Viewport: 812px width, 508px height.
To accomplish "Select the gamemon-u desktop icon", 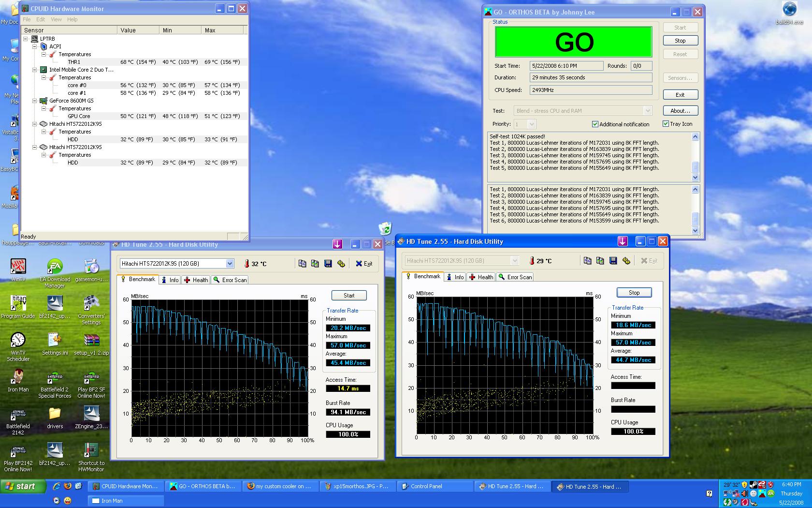I will (x=91, y=270).
